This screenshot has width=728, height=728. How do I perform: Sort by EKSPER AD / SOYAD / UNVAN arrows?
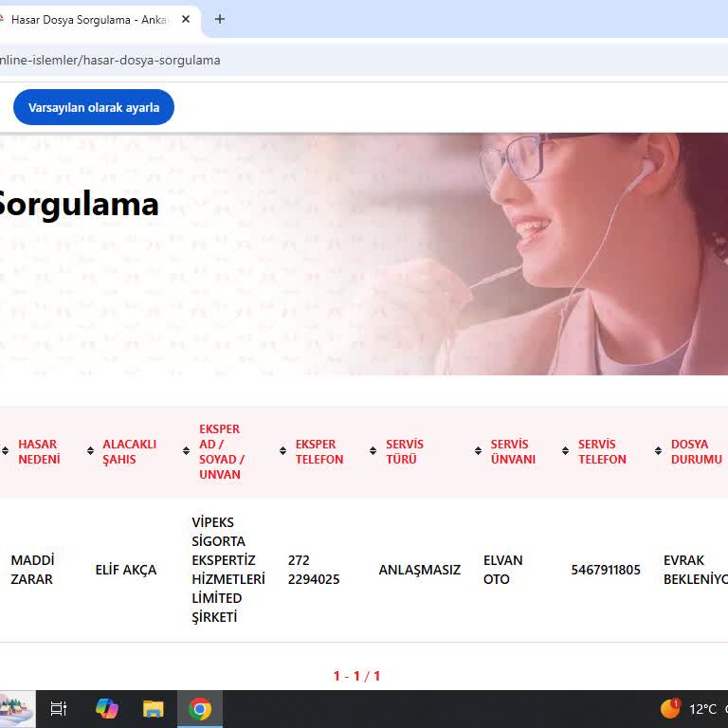click(186, 451)
